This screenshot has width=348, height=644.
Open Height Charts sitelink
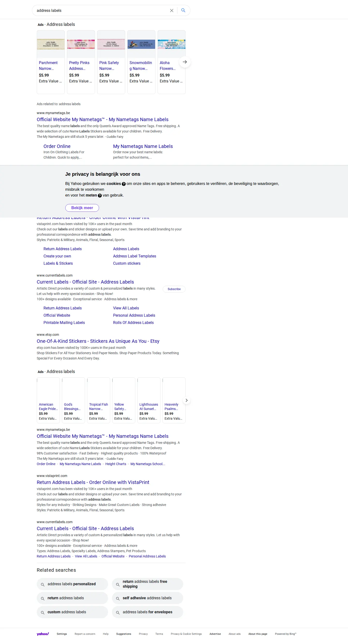pyautogui.click(x=116, y=464)
